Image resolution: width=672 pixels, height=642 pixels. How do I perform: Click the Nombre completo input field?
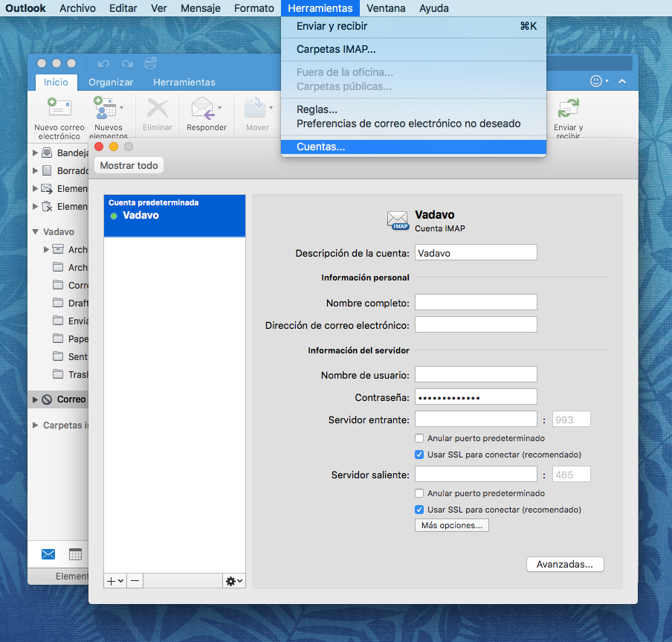tap(476, 302)
